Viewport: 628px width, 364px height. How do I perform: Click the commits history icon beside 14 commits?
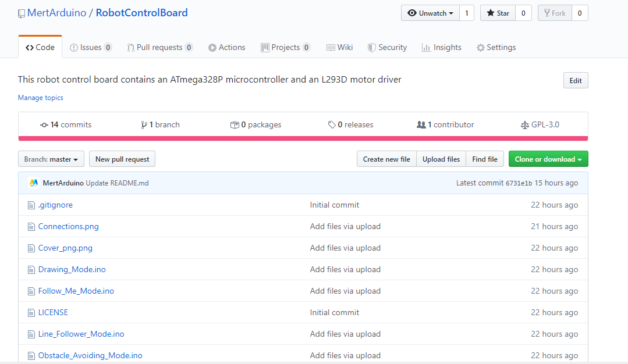pos(44,125)
